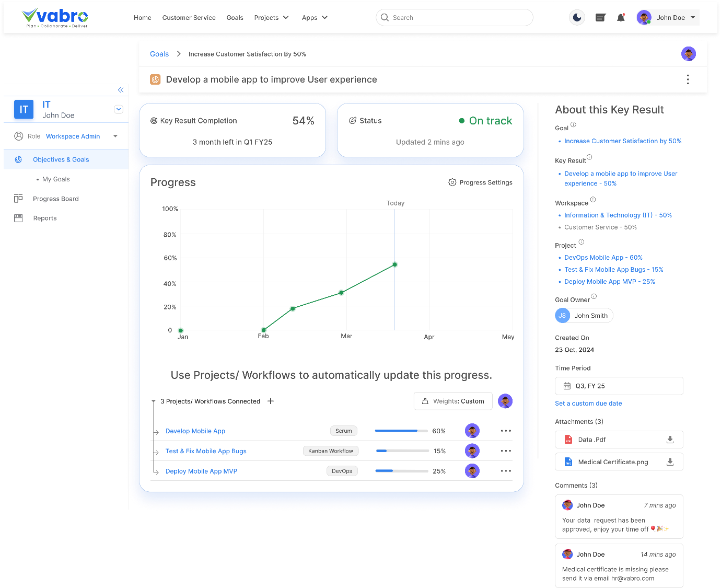Click owner avatar in Deploy Mobile App MVP row

coord(472,471)
